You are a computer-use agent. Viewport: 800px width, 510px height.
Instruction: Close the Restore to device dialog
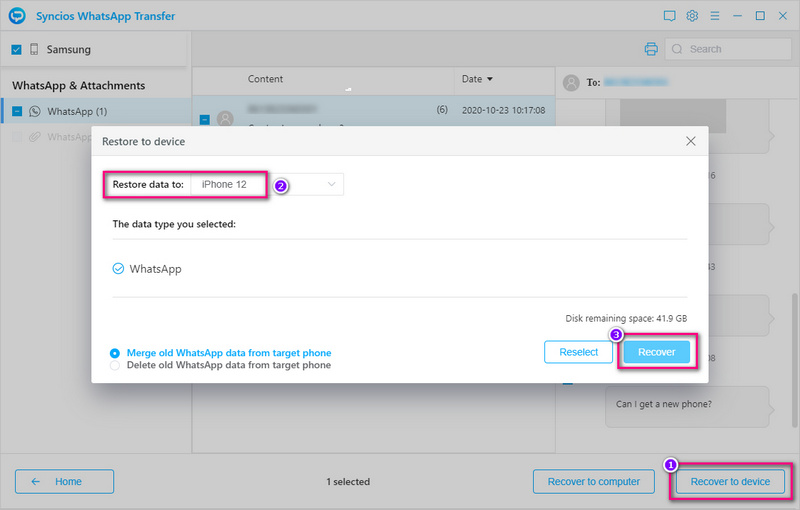691,141
